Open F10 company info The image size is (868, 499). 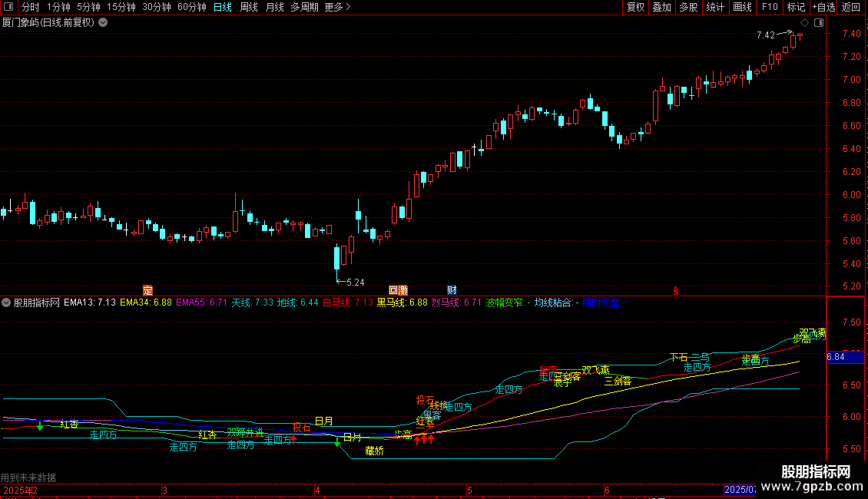(770, 7)
